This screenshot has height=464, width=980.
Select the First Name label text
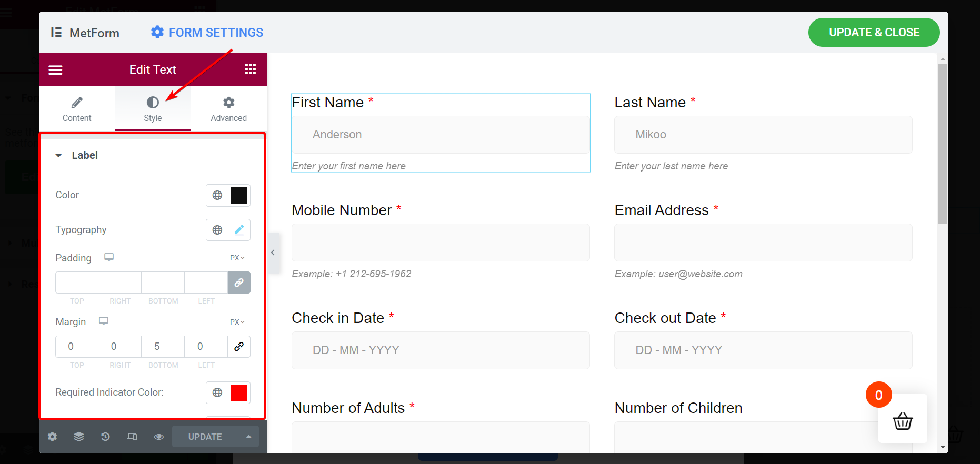[327, 102]
